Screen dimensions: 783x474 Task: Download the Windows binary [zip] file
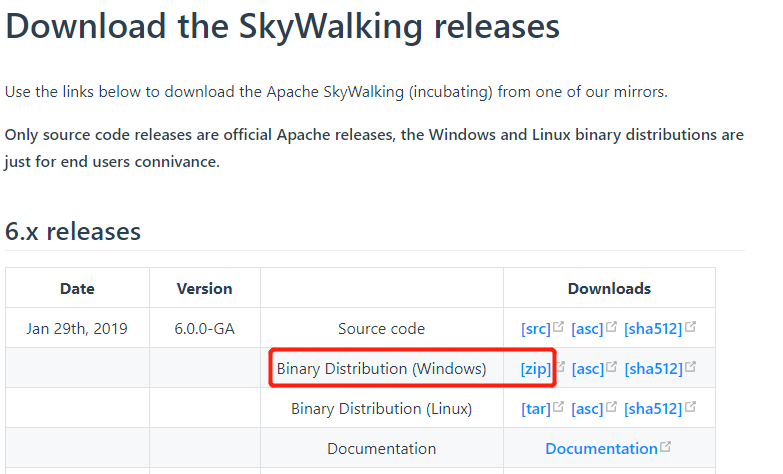tap(536, 369)
